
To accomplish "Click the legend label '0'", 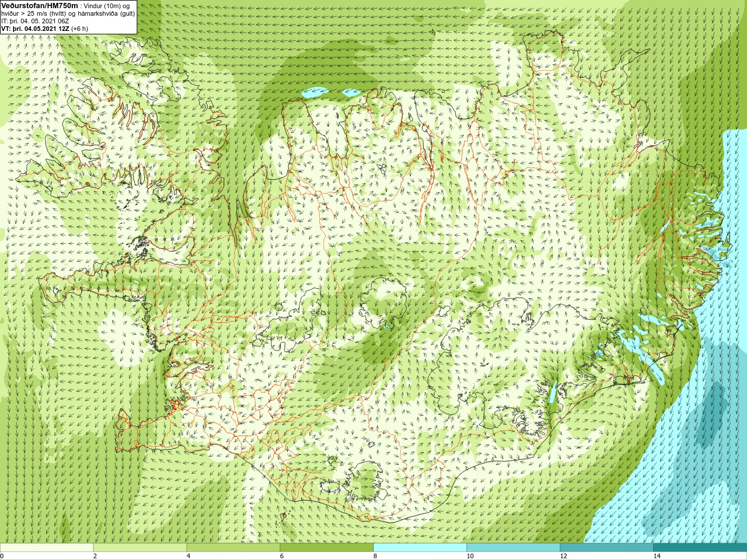I will pyautogui.click(x=2, y=556).
